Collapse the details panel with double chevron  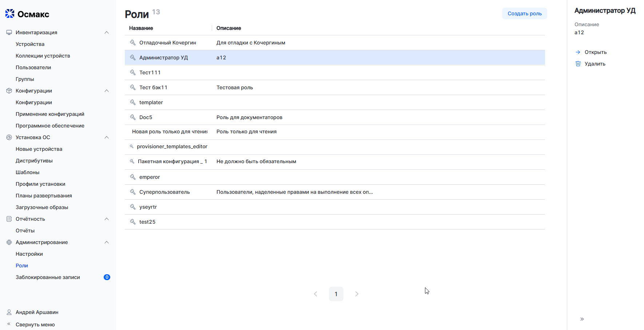point(582,319)
